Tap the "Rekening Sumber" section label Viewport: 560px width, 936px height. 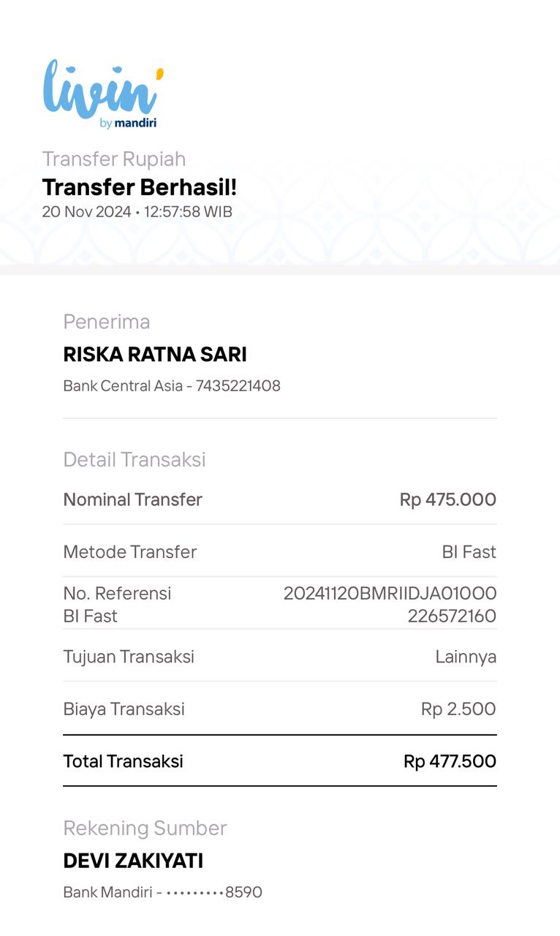coord(145,828)
